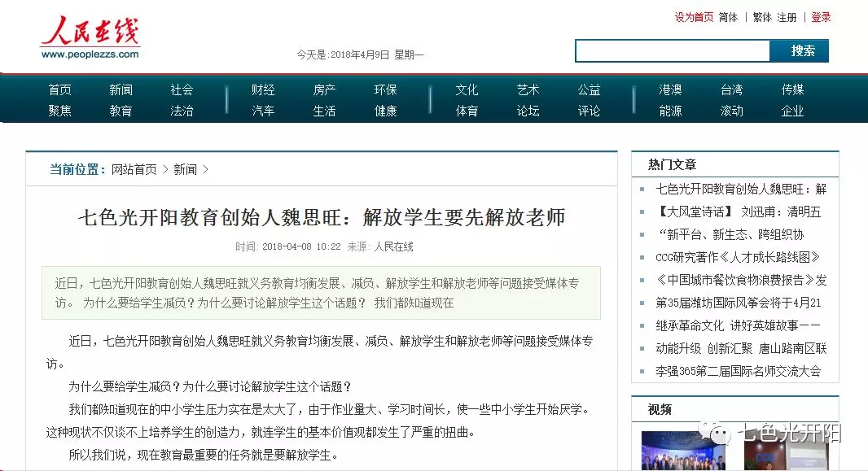This screenshot has width=868, height=471.
Task: Open 企业 navigation item
Action: pyautogui.click(x=792, y=111)
